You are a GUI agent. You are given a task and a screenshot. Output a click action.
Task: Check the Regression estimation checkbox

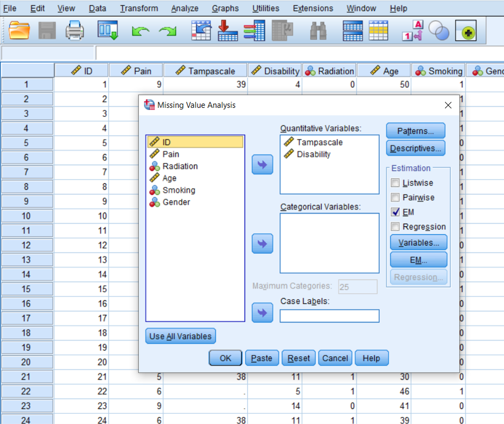396,227
